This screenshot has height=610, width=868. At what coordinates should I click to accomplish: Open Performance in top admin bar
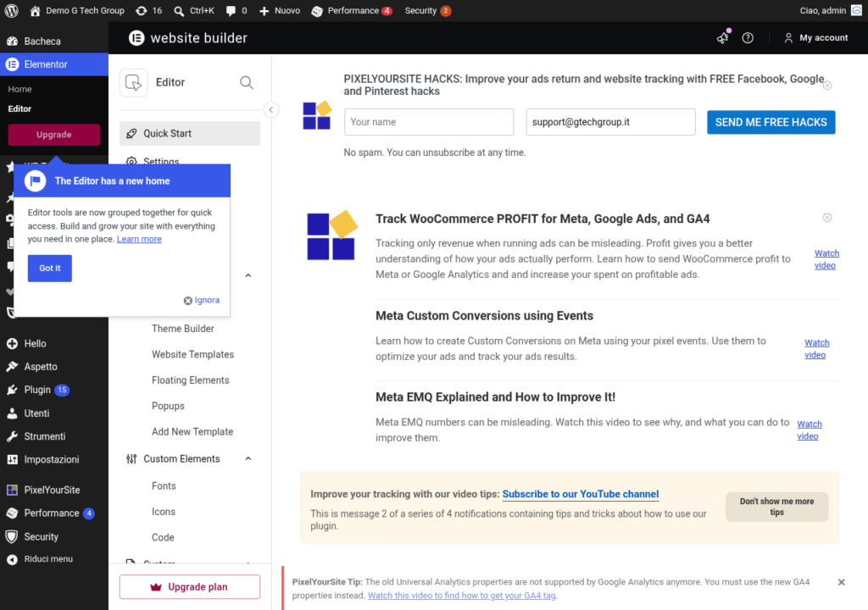click(352, 10)
